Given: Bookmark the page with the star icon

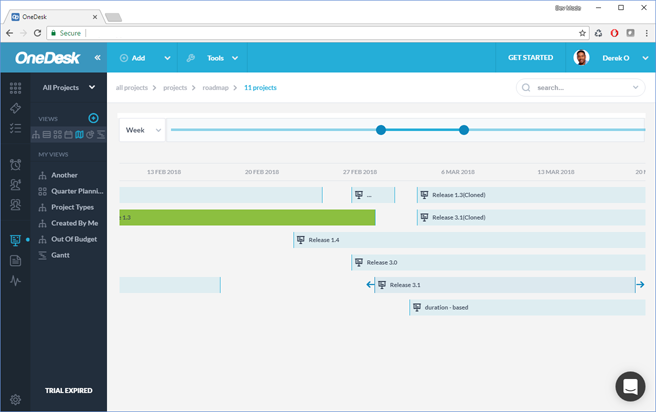Looking at the screenshot, I should coord(582,33).
